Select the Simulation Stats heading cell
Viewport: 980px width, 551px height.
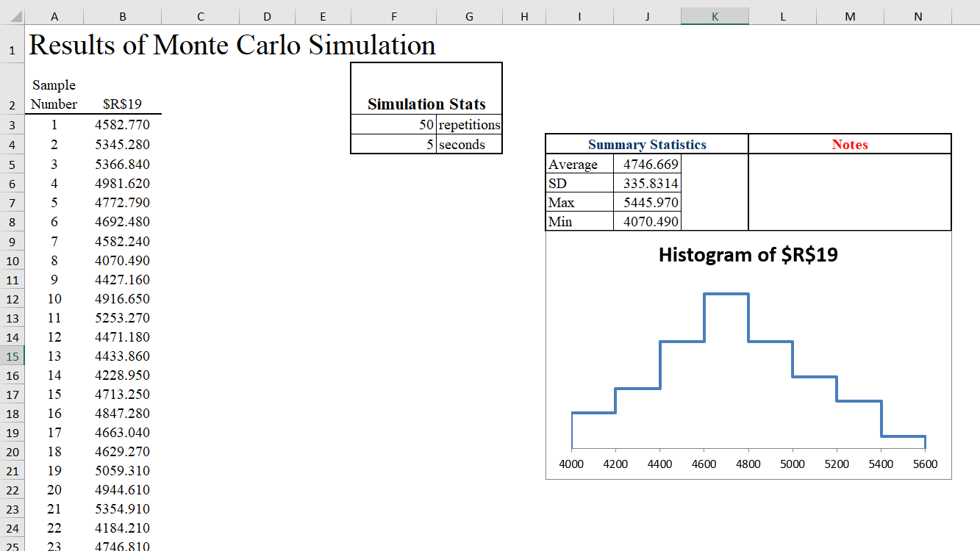(426, 104)
